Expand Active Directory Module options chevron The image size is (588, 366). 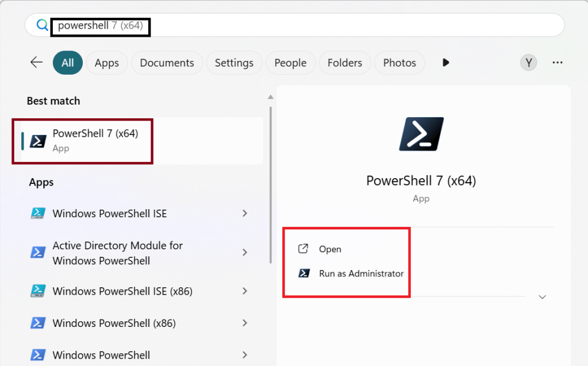coord(245,252)
